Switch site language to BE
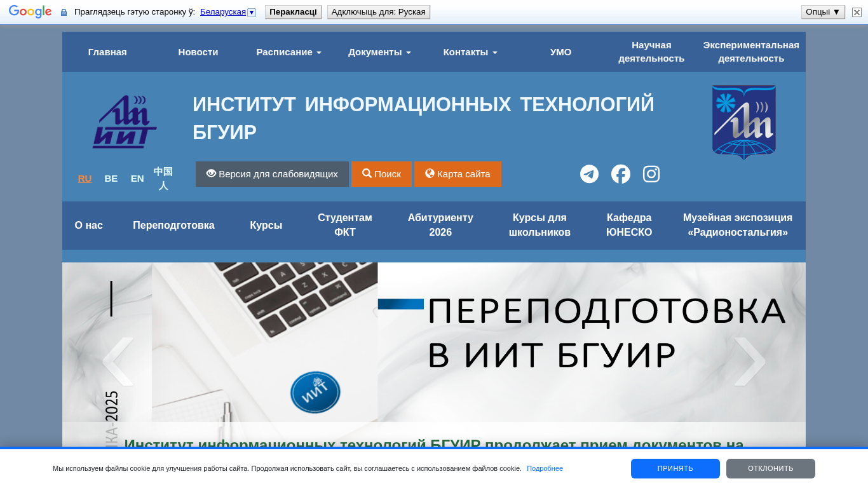This screenshot has height=488, width=868. 111,179
